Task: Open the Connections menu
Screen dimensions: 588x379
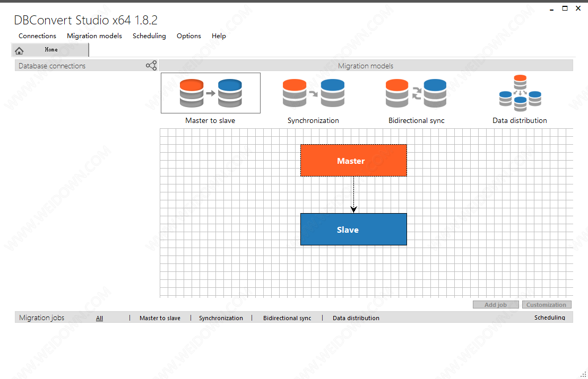Action: click(x=38, y=36)
